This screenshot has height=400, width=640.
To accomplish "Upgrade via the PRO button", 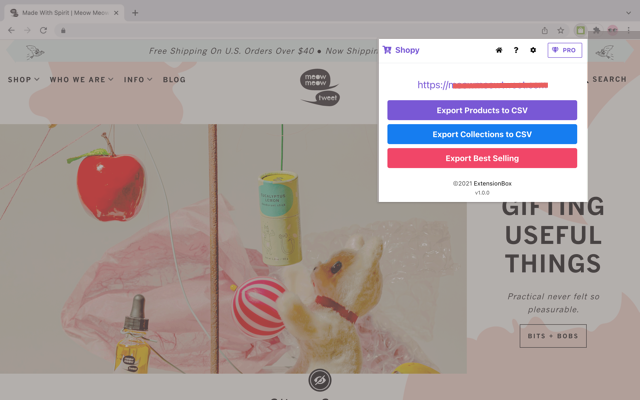I will click(565, 50).
